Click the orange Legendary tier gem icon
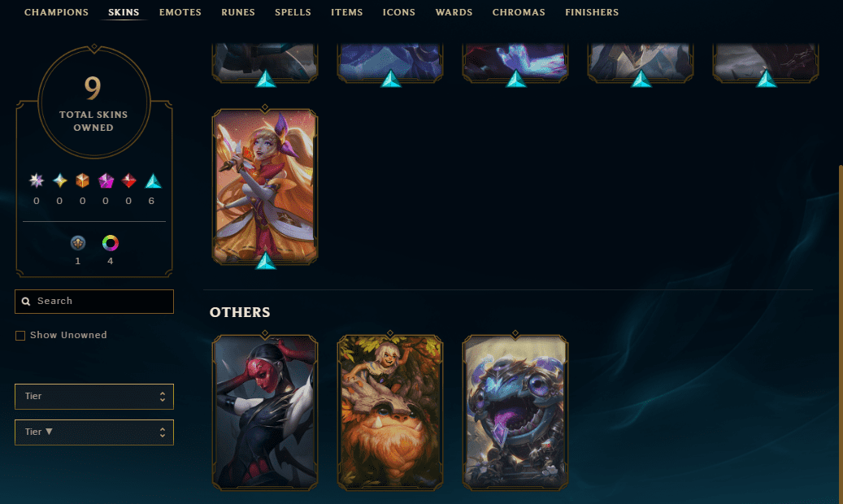This screenshot has width=843, height=504. [x=82, y=180]
